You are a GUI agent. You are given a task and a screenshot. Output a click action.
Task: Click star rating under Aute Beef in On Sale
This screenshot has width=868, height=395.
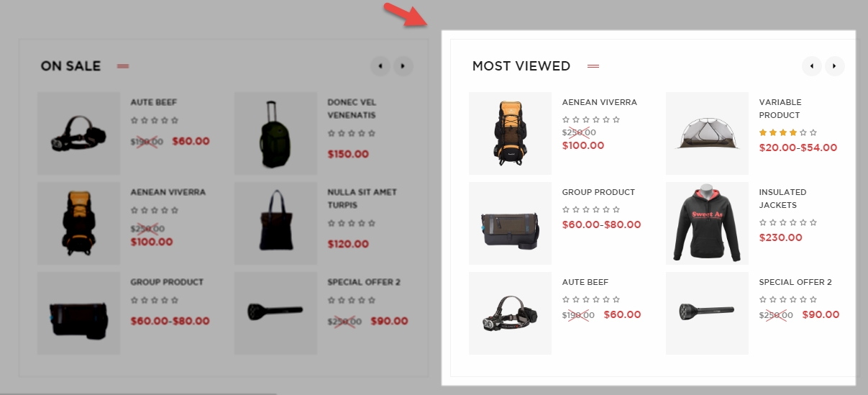(x=155, y=120)
